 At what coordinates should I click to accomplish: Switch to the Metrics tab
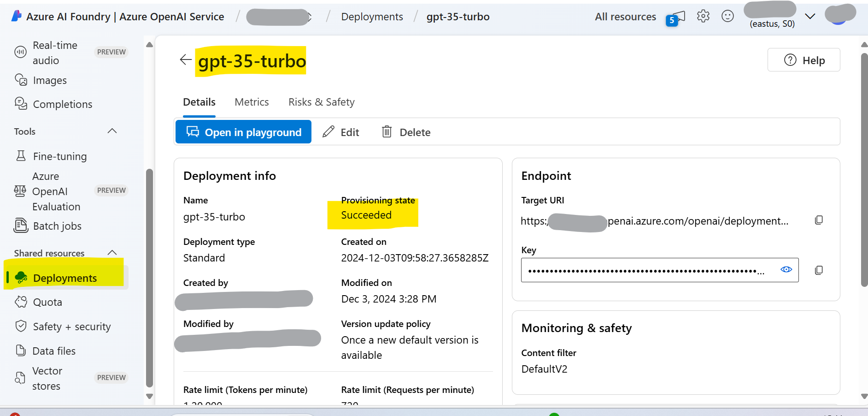252,102
